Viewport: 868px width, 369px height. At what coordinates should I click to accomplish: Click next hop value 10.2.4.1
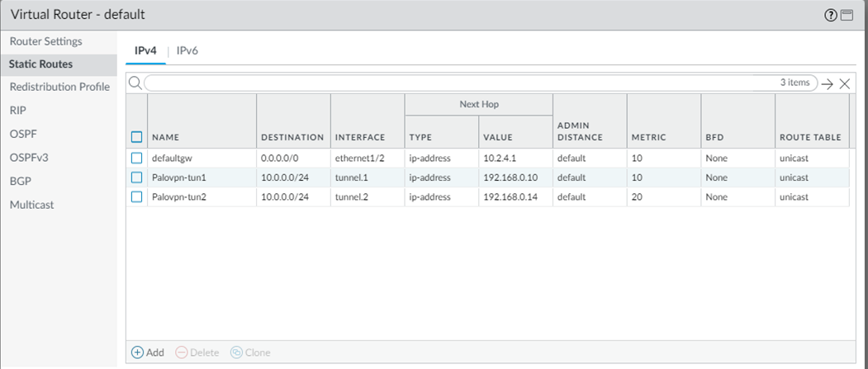pyautogui.click(x=499, y=158)
